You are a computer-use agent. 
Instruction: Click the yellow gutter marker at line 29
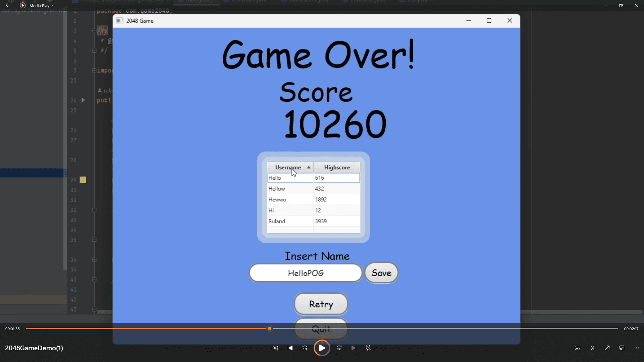coord(83,180)
